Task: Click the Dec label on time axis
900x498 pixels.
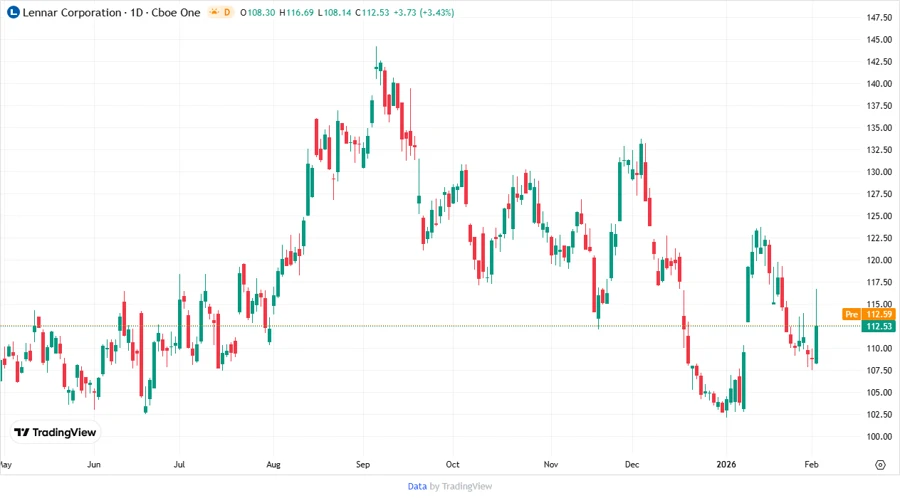Action: click(632, 464)
